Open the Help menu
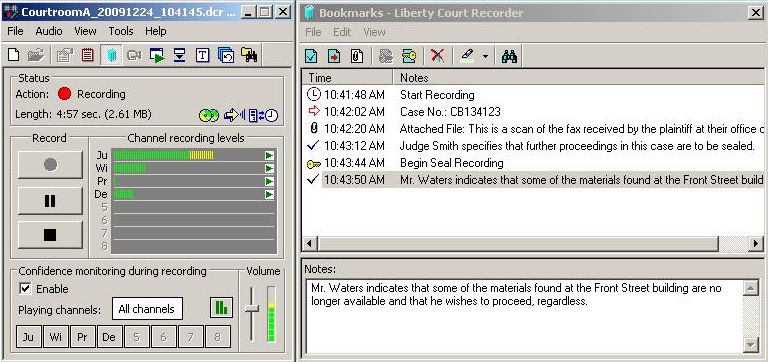 click(156, 31)
